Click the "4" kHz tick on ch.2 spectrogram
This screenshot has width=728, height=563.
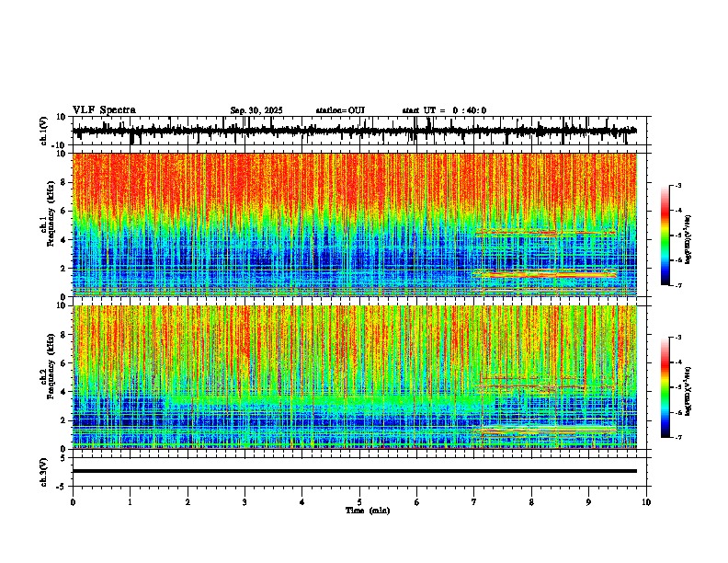pos(63,392)
